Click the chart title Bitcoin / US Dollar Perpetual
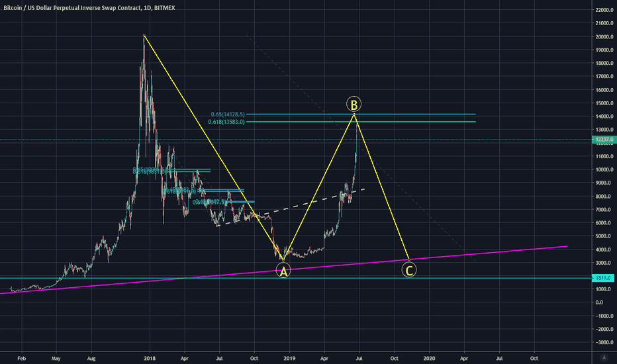 (x=89, y=7)
